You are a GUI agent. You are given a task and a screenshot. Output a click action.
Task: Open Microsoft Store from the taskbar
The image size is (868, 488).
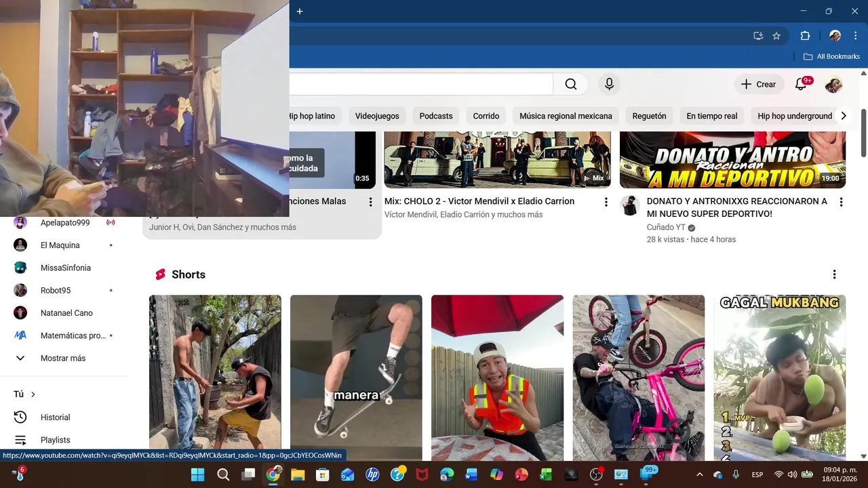pyautogui.click(x=323, y=474)
